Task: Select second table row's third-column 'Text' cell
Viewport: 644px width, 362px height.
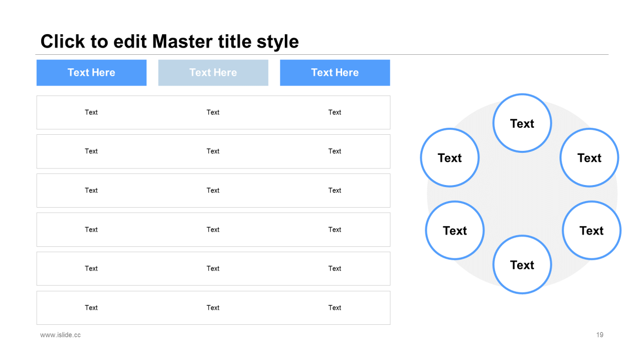Action: click(x=335, y=151)
